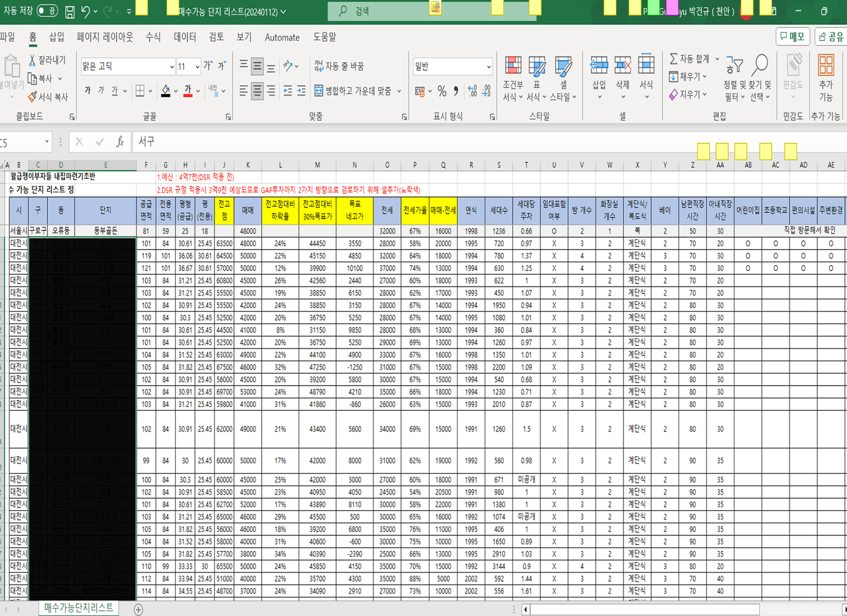Toggle center horizontal alignment
Viewport: 847px width, 616px height.
click(257, 91)
